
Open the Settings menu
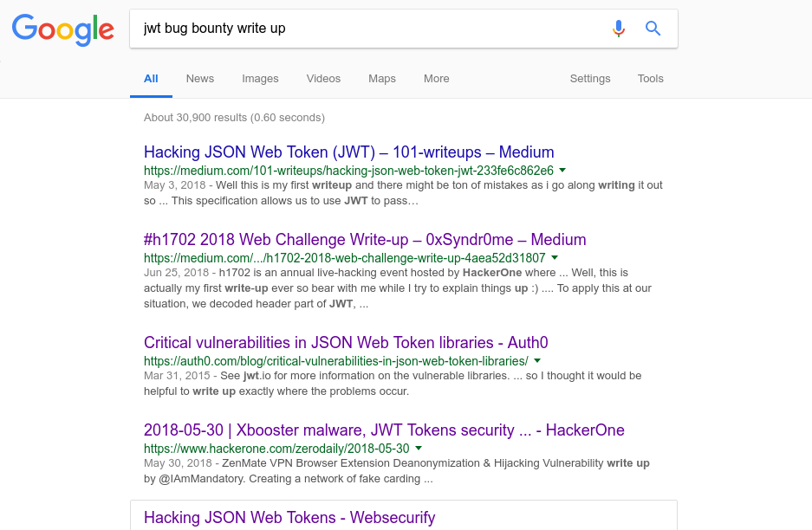pos(590,79)
